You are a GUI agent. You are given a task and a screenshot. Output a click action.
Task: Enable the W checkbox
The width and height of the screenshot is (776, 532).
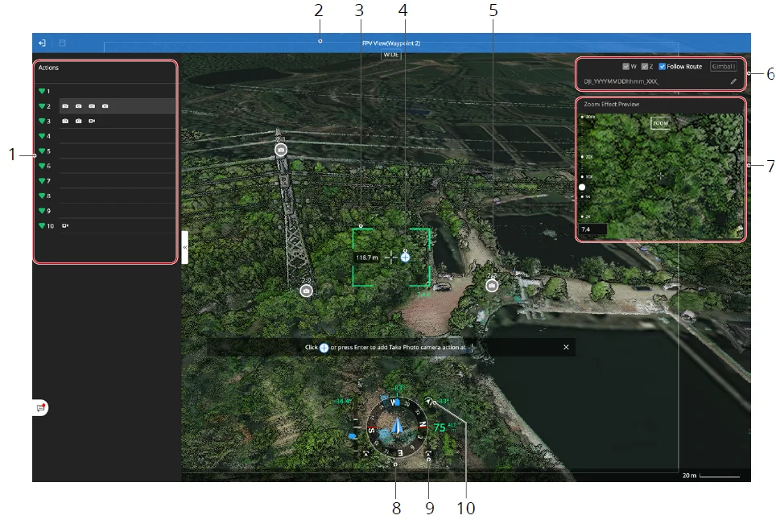point(626,65)
